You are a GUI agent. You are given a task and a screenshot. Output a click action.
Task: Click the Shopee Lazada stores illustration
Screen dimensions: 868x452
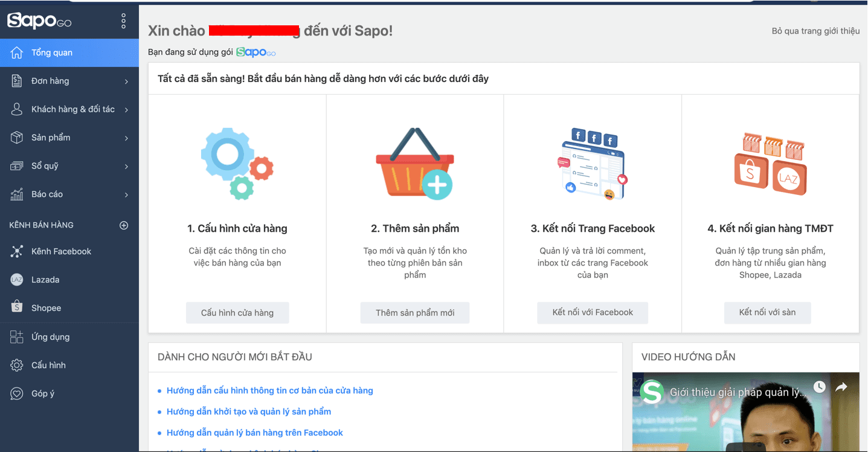tap(770, 163)
